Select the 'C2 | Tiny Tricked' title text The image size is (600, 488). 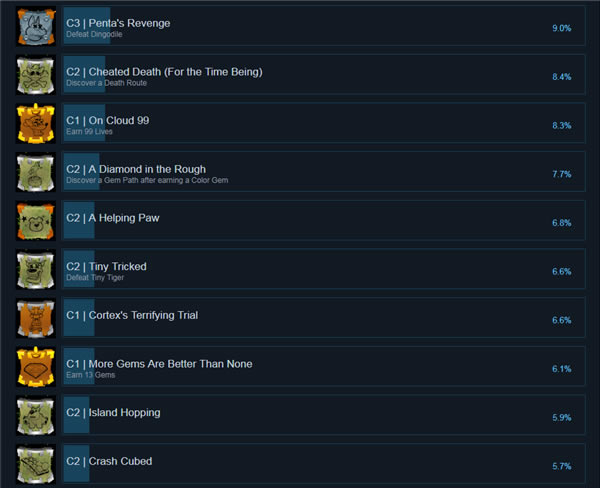106,266
